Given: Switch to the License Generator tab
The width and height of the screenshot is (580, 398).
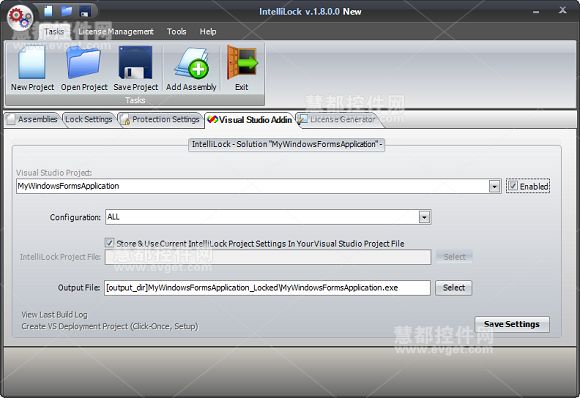Looking at the screenshot, I should (x=338, y=119).
